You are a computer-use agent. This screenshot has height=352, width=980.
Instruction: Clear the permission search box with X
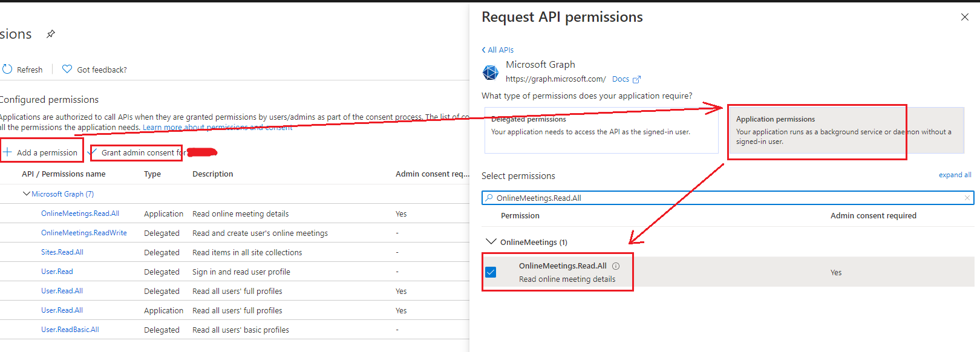(967, 198)
